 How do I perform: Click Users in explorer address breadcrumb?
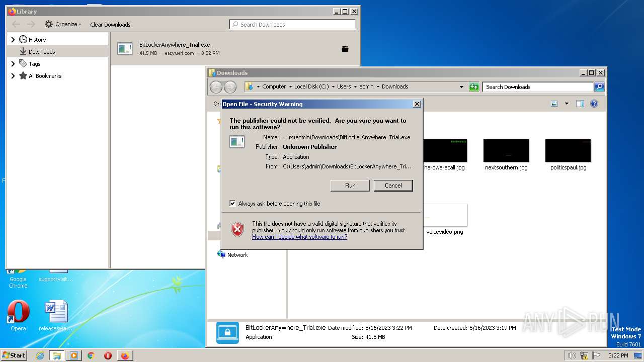point(344,86)
